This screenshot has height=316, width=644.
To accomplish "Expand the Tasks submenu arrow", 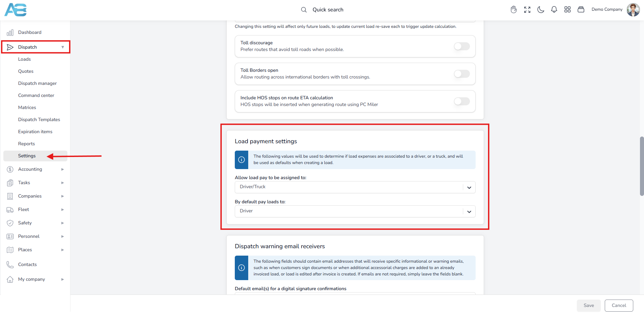I will click(62, 183).
